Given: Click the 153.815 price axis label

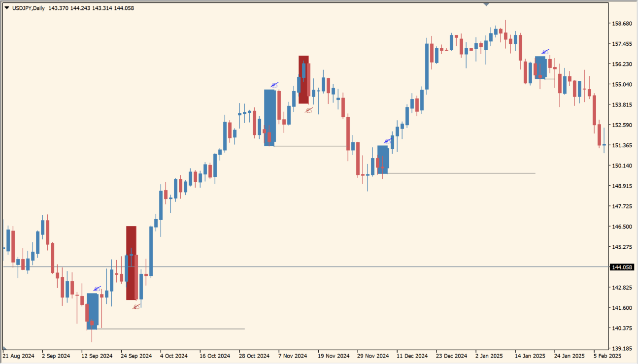Looking at the screenshot, I should coord(622,105).
